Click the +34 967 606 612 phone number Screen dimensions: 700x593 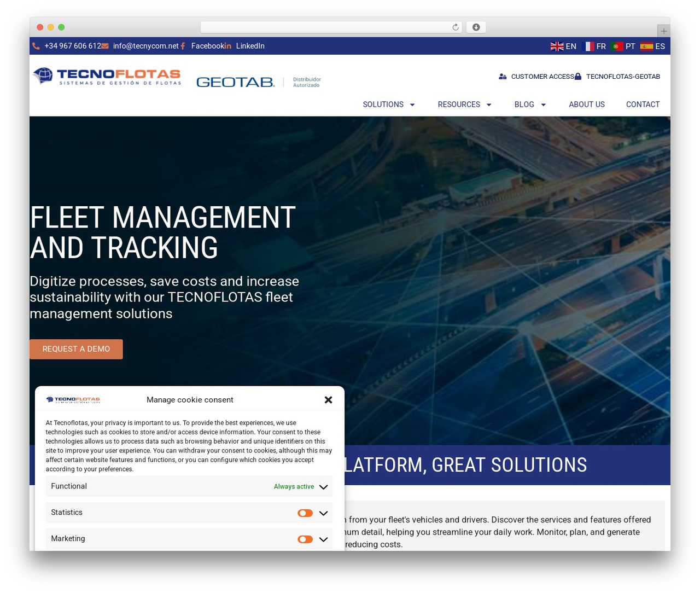[x=73, y=46]
